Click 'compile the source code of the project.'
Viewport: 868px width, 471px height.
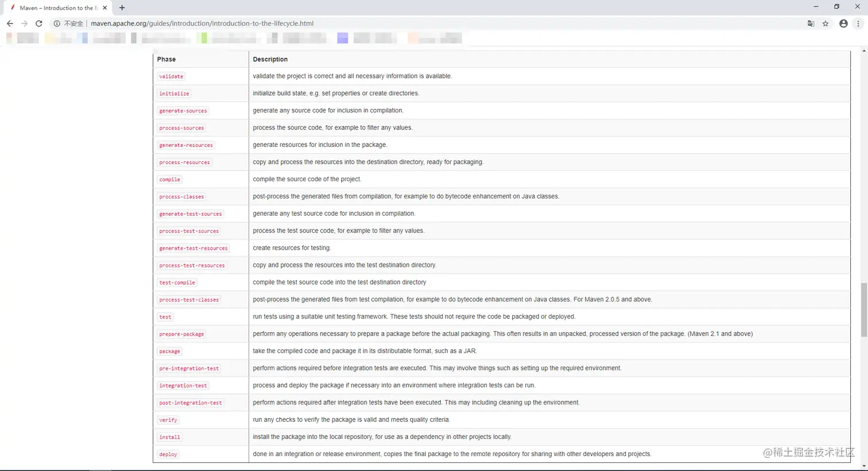click(307, 179)
